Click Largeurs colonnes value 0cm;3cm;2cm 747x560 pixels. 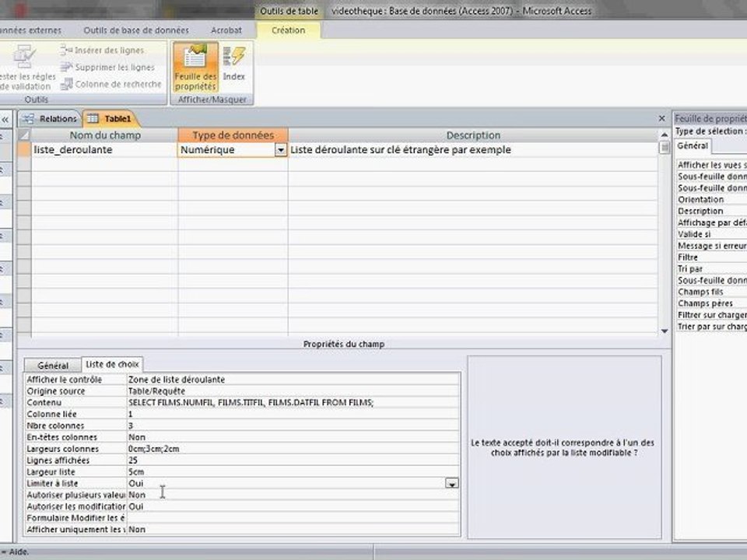[x=293, y=449]
